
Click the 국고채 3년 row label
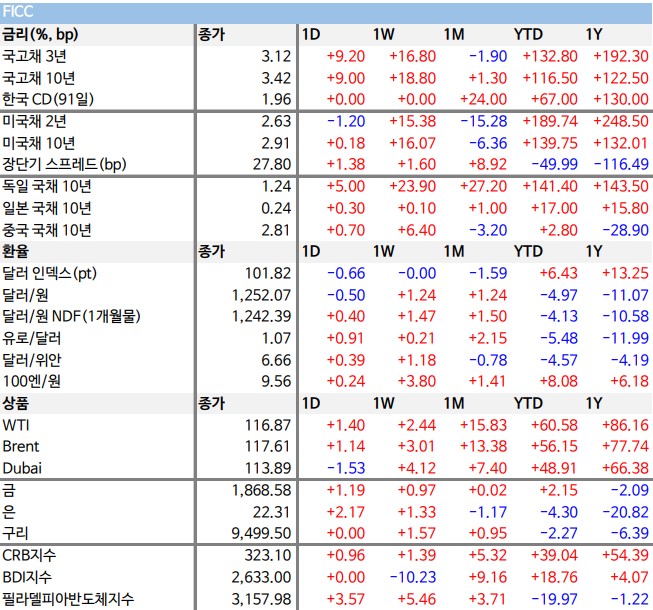click(x=34, y=56)
